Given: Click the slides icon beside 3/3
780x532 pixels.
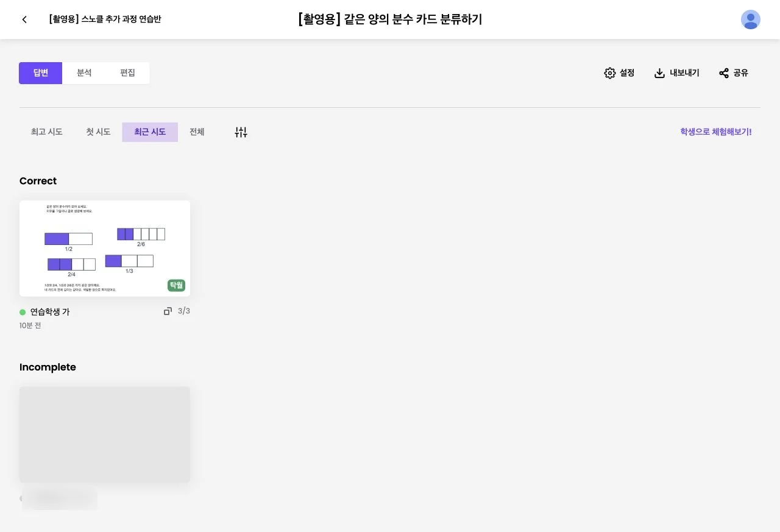Looking at the screenshot, I should pyautogui.click(x=168, y=311).
